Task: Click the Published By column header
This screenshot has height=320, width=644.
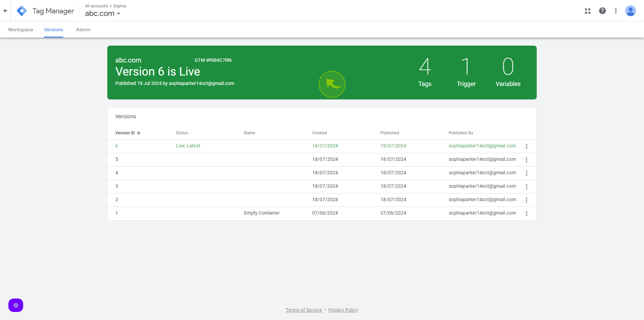Action: point(461,133)
